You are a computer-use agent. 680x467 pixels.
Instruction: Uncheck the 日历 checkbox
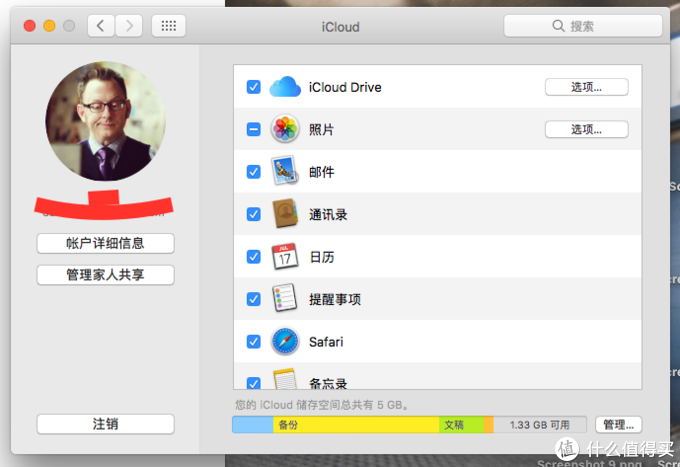(254, 257)
